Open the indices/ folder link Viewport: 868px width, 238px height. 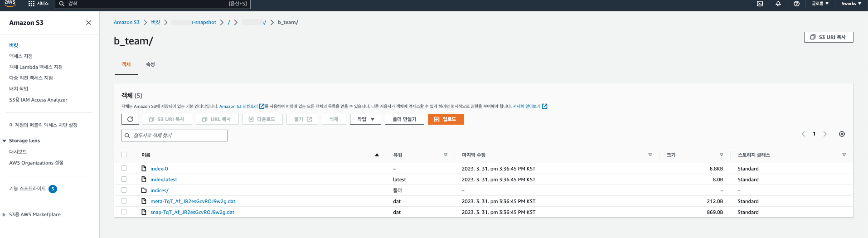pos(160,190)
